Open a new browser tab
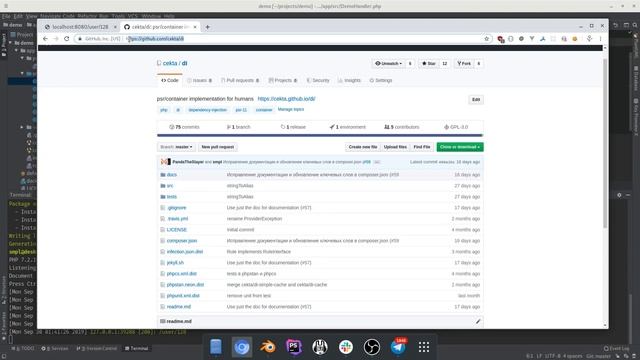 207,27
